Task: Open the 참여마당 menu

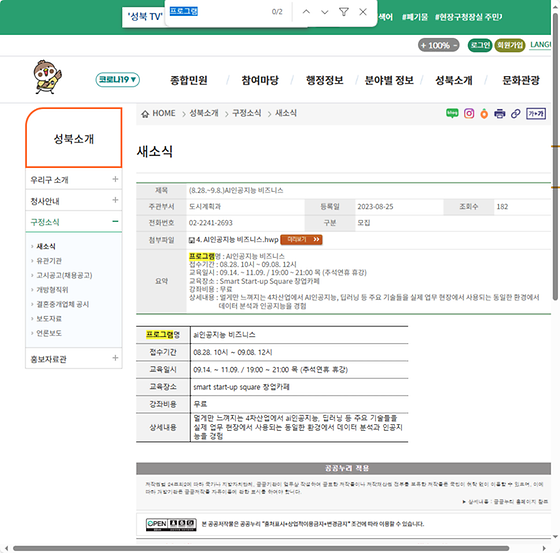Action: click(x=260, y=80)
